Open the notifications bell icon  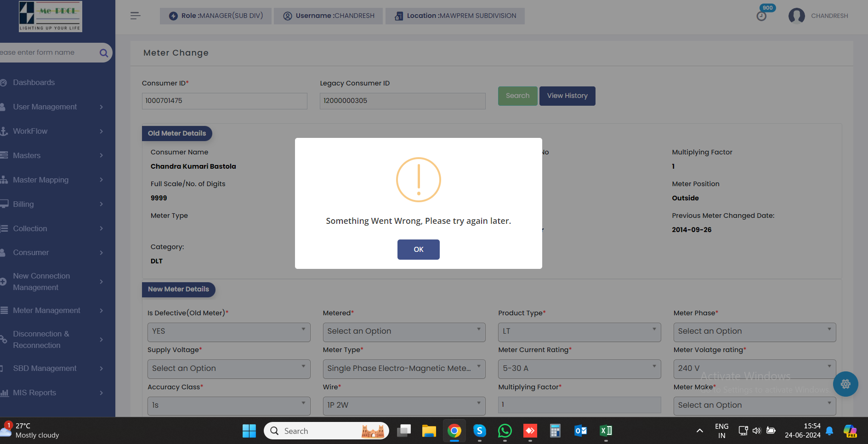pyautogui.click(x=829, y=431)
